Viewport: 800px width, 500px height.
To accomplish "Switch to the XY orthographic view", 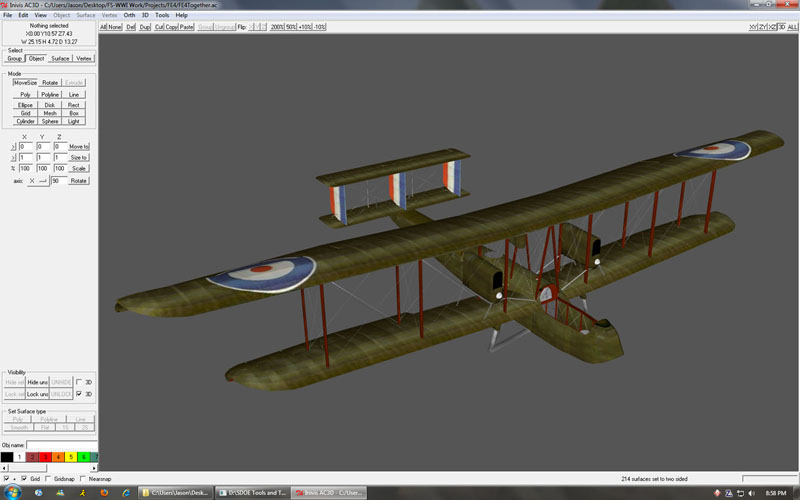I will tap(753, 27).
